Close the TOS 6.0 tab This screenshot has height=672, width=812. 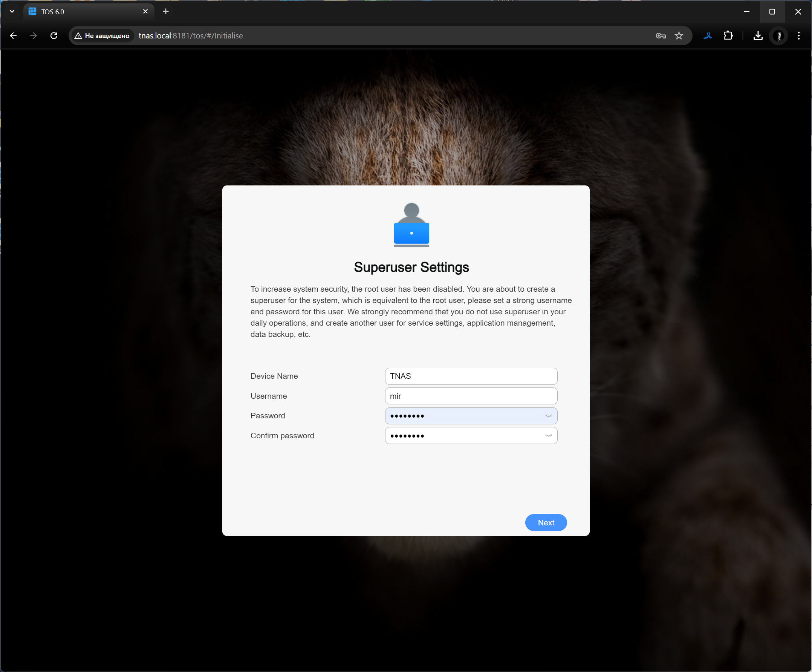(145, 12)
